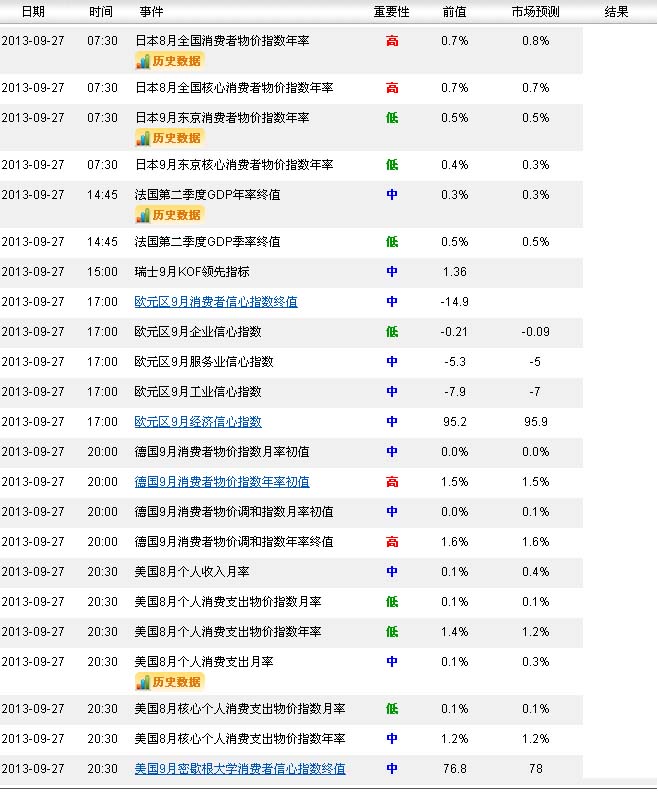Click the 市场预测 column header
Screen dimensions: 658x795
535,12
